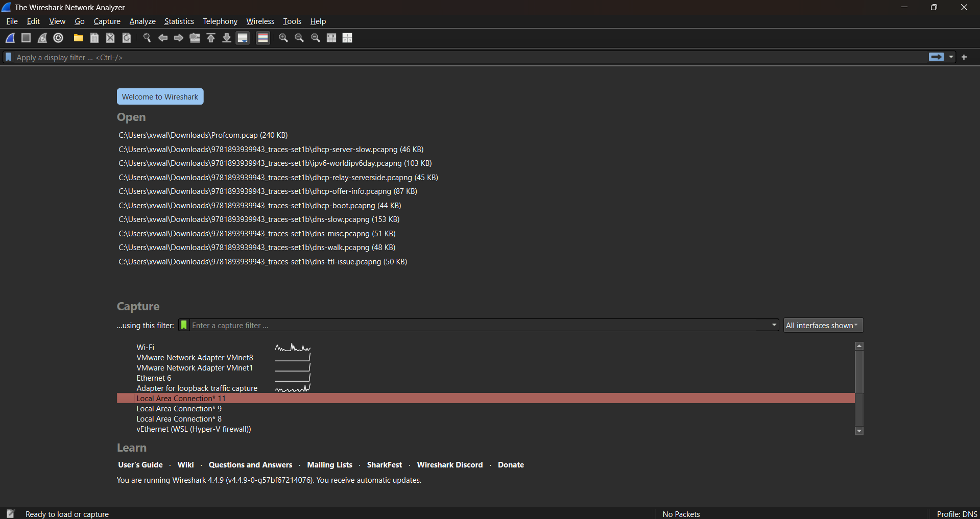The height and width of the screenshot is (519, 980).
Task: Open a capture file via folder icon
Action: tap(79, 38)
